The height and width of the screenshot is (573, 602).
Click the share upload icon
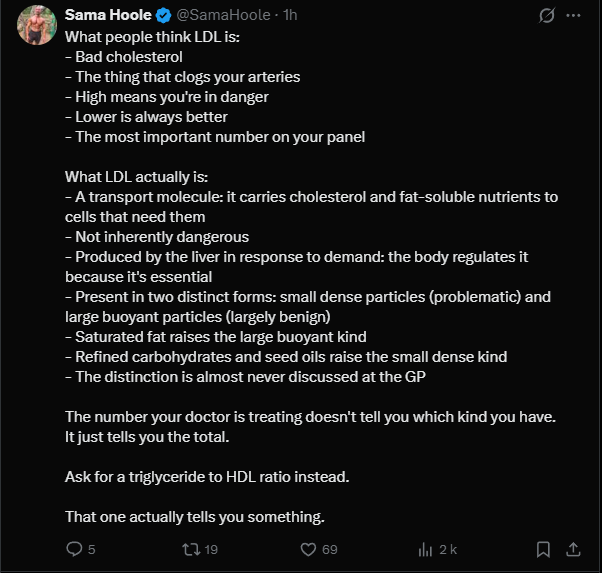coord(574,549)
